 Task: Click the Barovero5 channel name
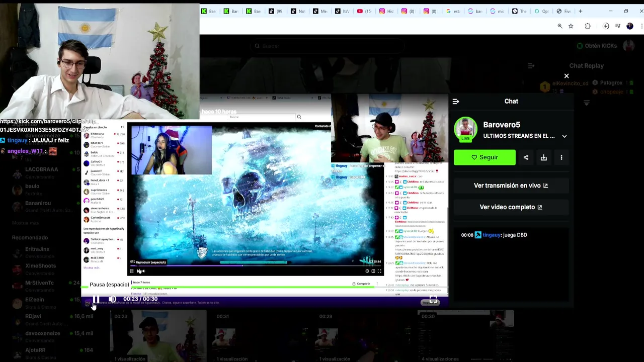pyautogui.click(x=502, y=125)
